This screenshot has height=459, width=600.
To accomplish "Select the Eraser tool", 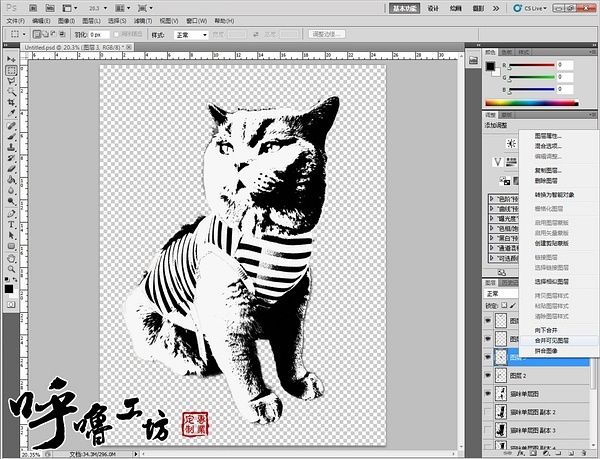I will click(11, 169).
